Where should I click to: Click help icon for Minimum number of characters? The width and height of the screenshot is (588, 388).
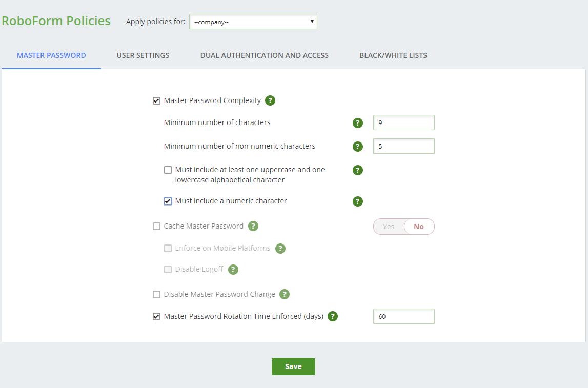(358, 123)
